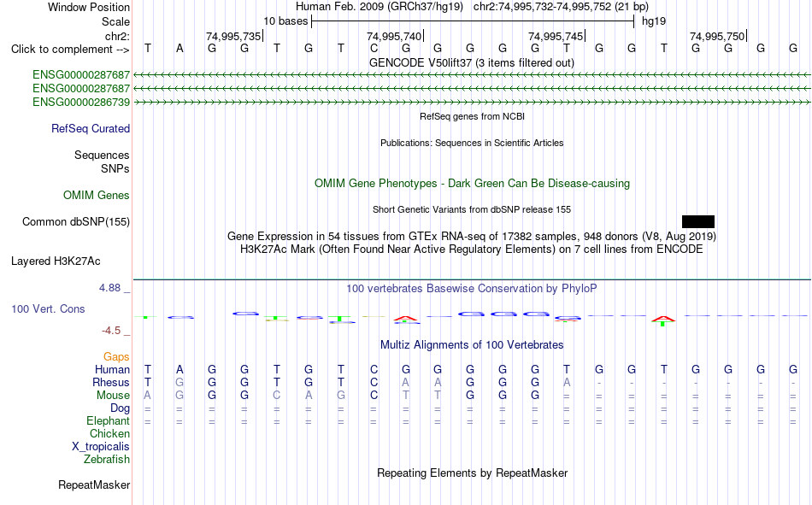Screen dimensions: 812x505
Task: Click the only A base in the reference sequence
Action: (179, 49)
